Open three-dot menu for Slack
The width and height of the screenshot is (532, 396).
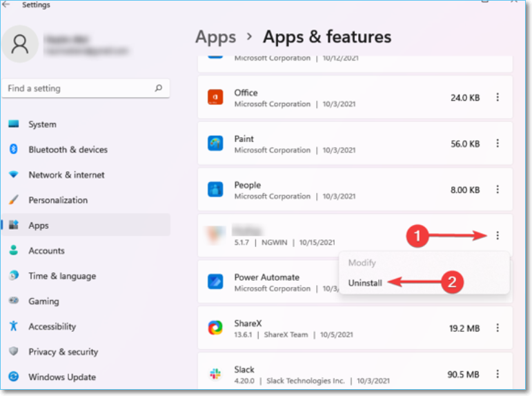497,374
